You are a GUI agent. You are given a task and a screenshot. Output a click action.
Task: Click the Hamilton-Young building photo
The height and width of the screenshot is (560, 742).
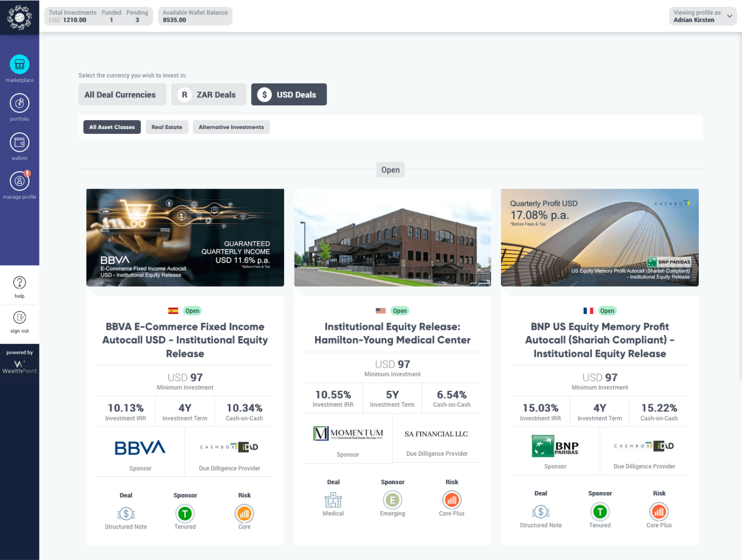(x=393, y=238)
